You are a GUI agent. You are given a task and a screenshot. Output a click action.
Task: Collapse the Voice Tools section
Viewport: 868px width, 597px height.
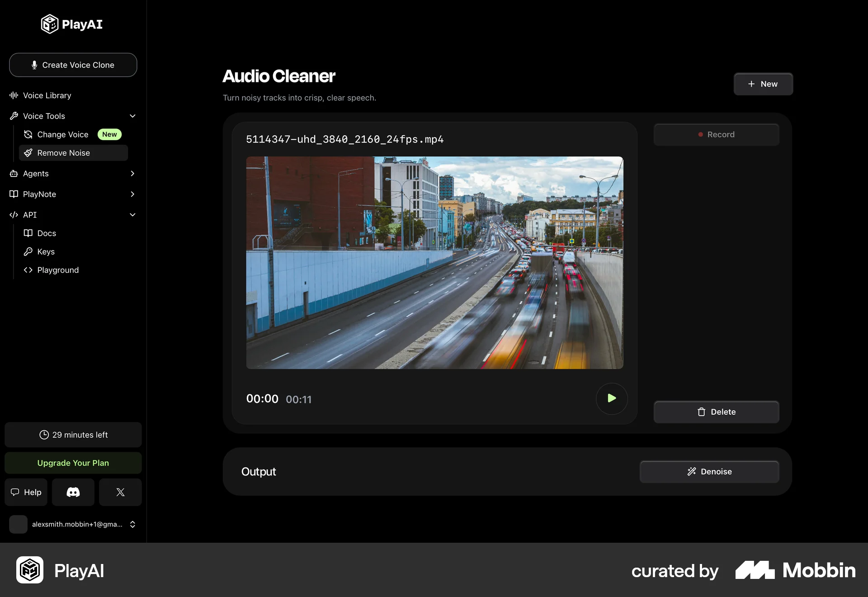tap(132, 116)
